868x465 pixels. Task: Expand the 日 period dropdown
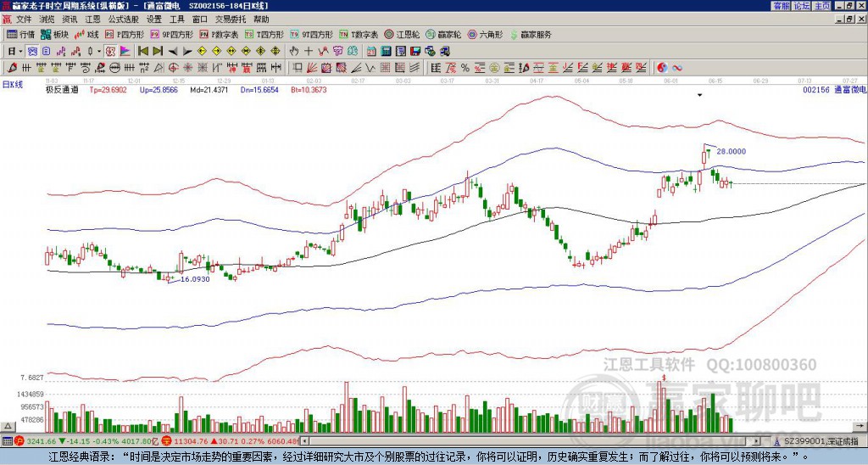click(20, 52)
